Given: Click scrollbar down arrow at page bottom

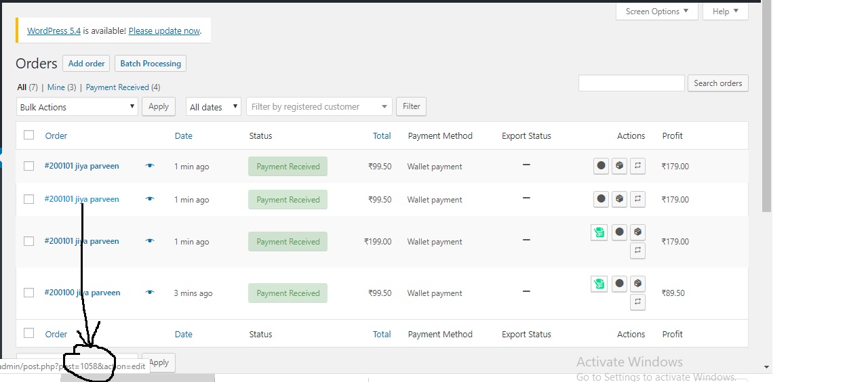Looking at the screenshot, I should pos(767,367).
